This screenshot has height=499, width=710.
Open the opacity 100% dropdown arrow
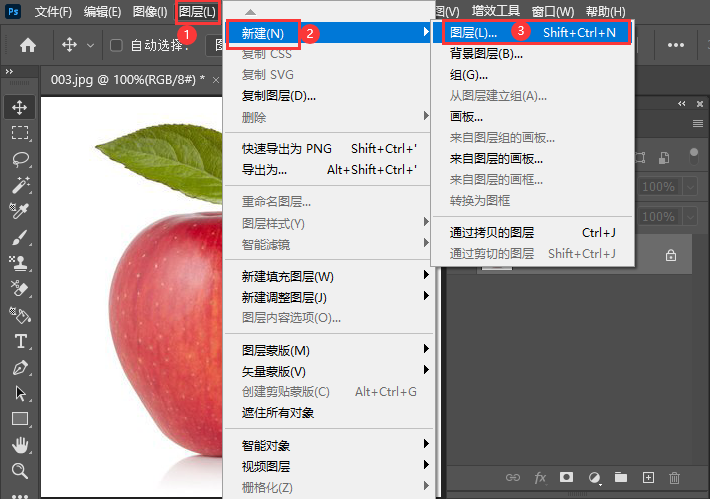(690, 187)
